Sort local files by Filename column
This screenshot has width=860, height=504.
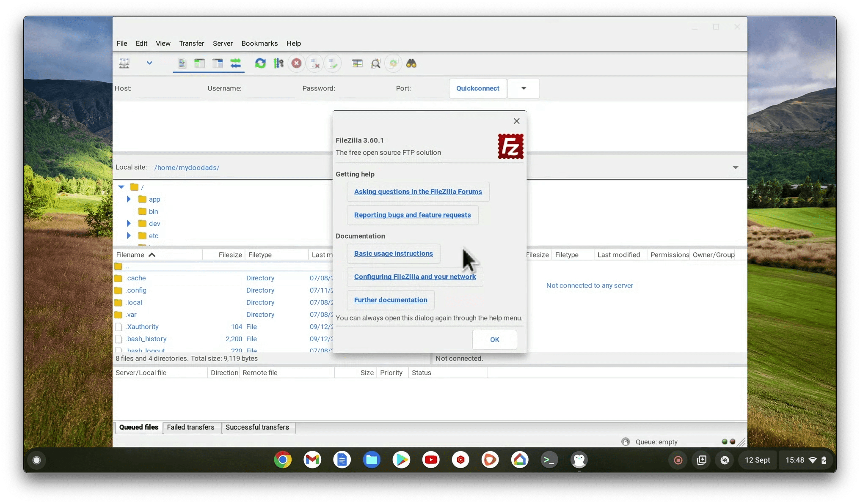coord(157,255)
